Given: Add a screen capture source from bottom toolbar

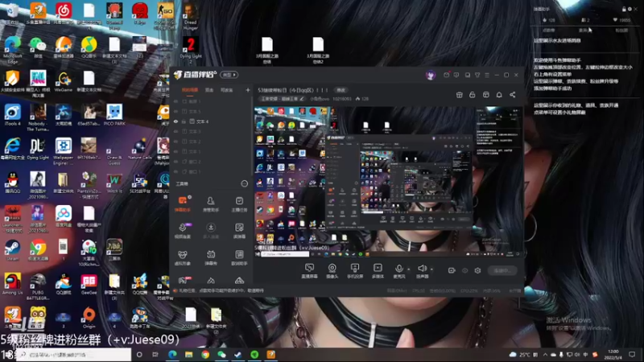Looking at the screenshot, I should pyautogui.click(x=309, y=271).
